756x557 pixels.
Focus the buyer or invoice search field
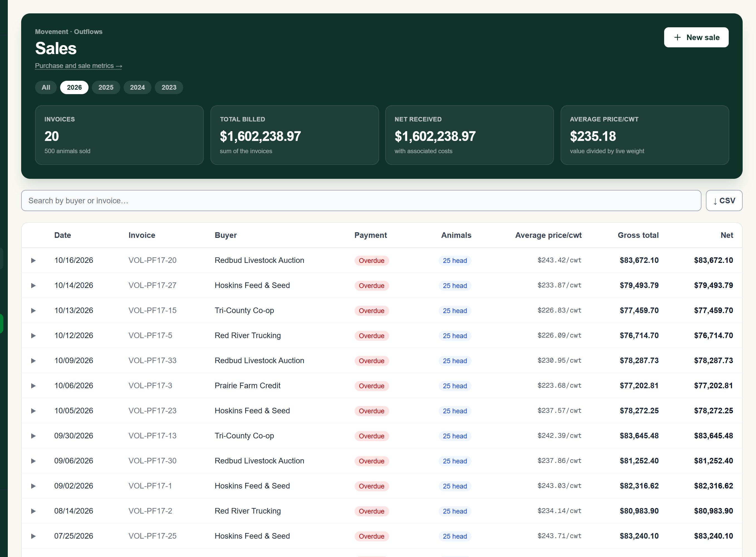(361, 201)
